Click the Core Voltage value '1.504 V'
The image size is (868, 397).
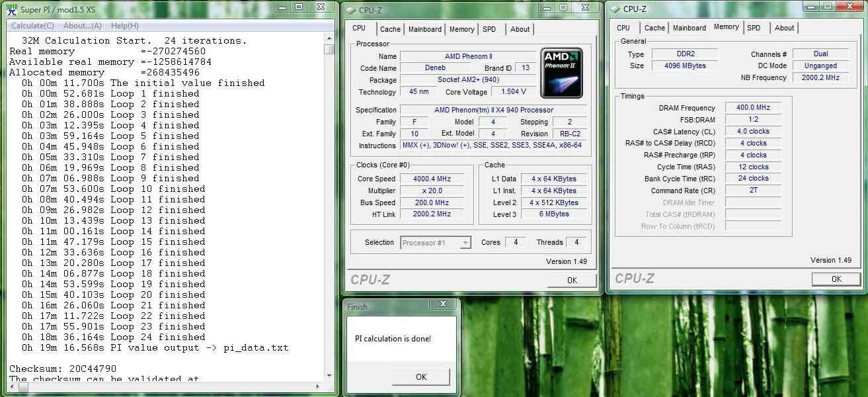click(514, 92)
